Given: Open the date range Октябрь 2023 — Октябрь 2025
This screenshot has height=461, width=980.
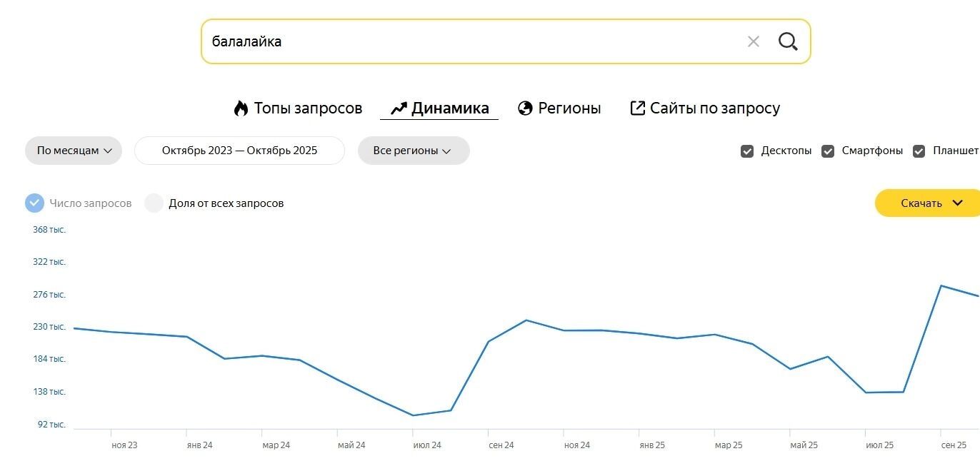Looking at the screenshot, I should click(x=239, y=151).
